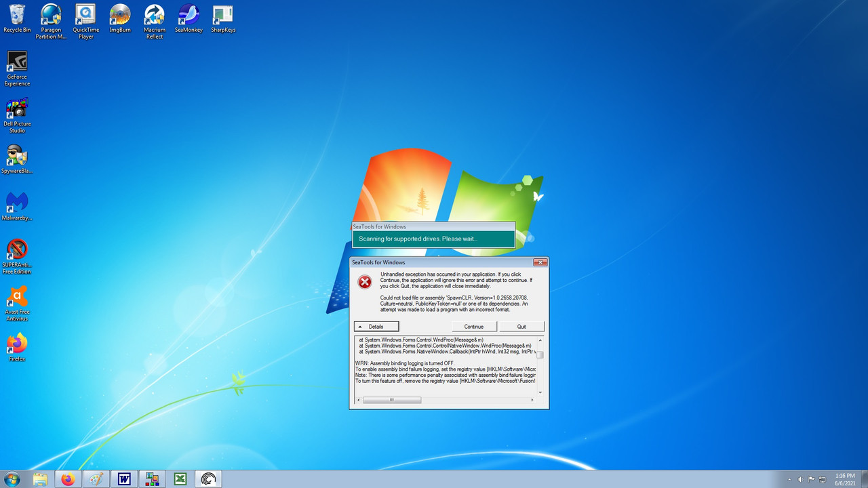Select the GeForce Experience desktop icon

17,68
